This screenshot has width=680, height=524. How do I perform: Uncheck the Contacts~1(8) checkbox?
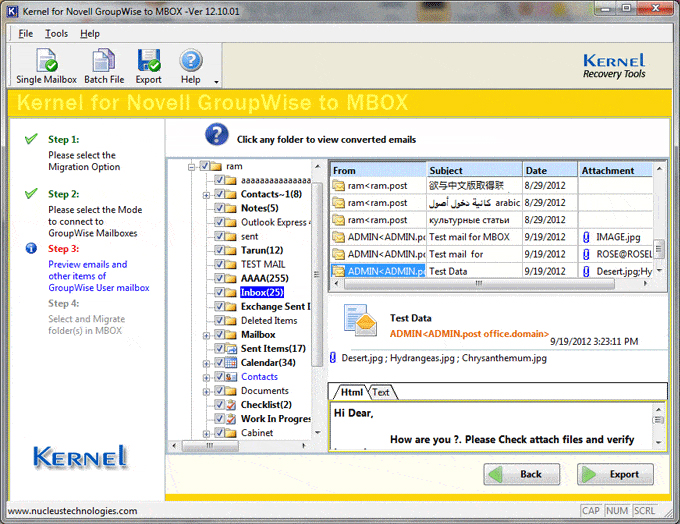click(219, 194)
